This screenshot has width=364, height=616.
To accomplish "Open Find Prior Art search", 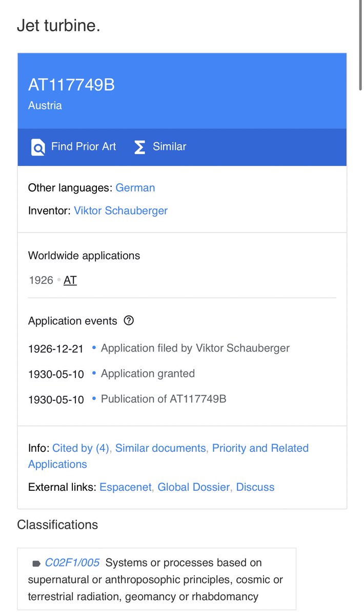I will point(84,147).
